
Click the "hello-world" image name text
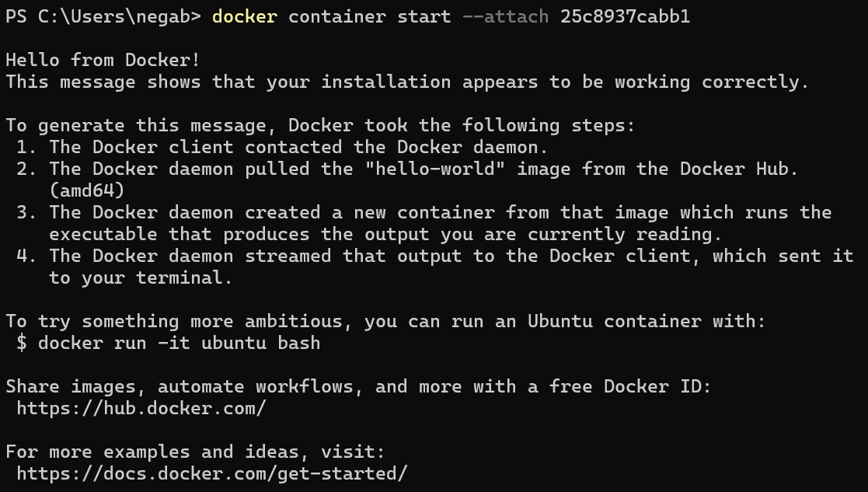(x=435, y=169)
